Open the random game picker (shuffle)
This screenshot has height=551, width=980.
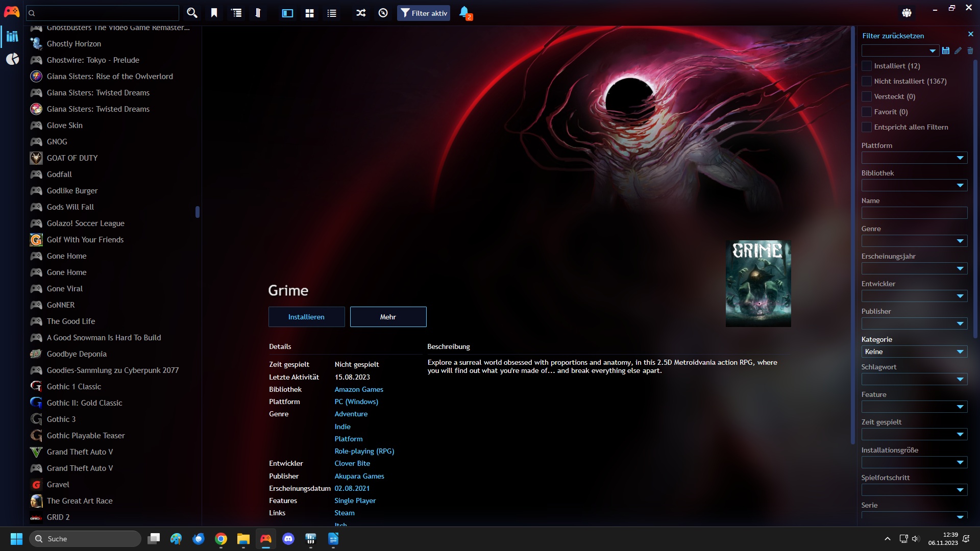pyautogui.click(x=360, y=13)
